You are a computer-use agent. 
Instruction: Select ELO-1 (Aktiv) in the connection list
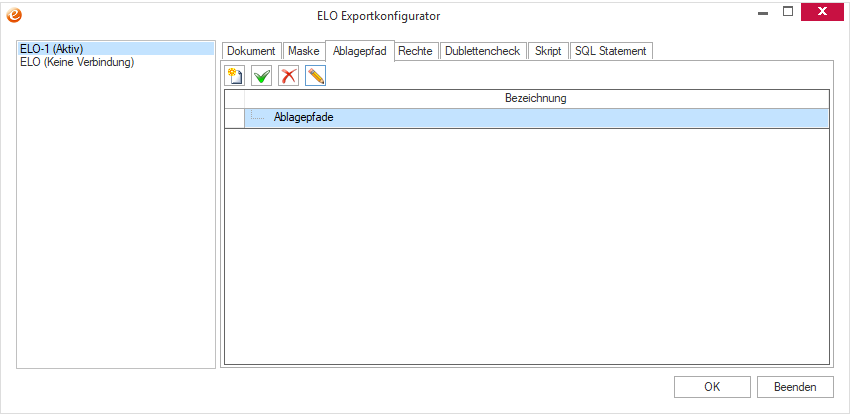(52, 49)
